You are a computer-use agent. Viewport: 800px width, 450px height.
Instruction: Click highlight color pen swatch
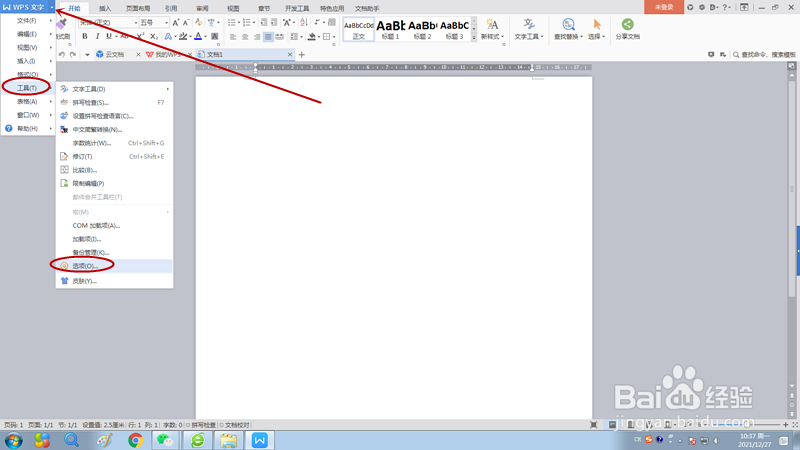tap(183, 36)
